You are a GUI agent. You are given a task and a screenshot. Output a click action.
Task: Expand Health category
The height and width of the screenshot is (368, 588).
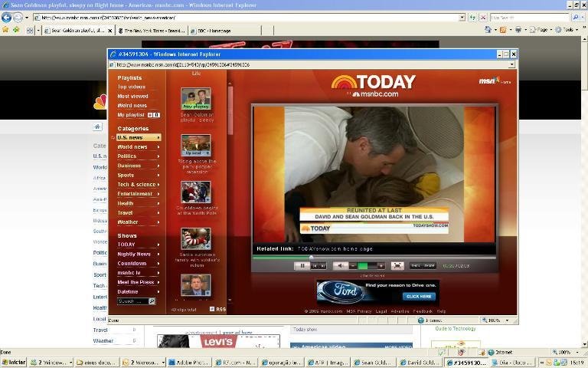click(x=139, y=203)
